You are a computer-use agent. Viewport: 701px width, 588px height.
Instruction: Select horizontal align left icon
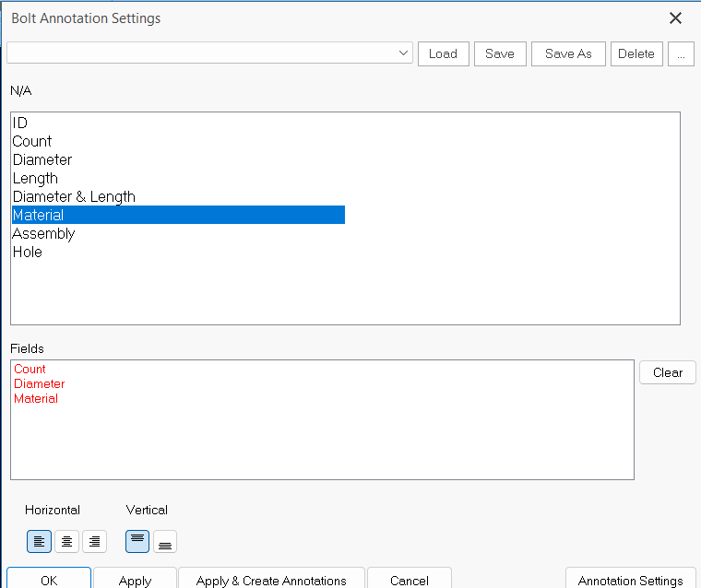pyautogui.click(x=40, y=542)
